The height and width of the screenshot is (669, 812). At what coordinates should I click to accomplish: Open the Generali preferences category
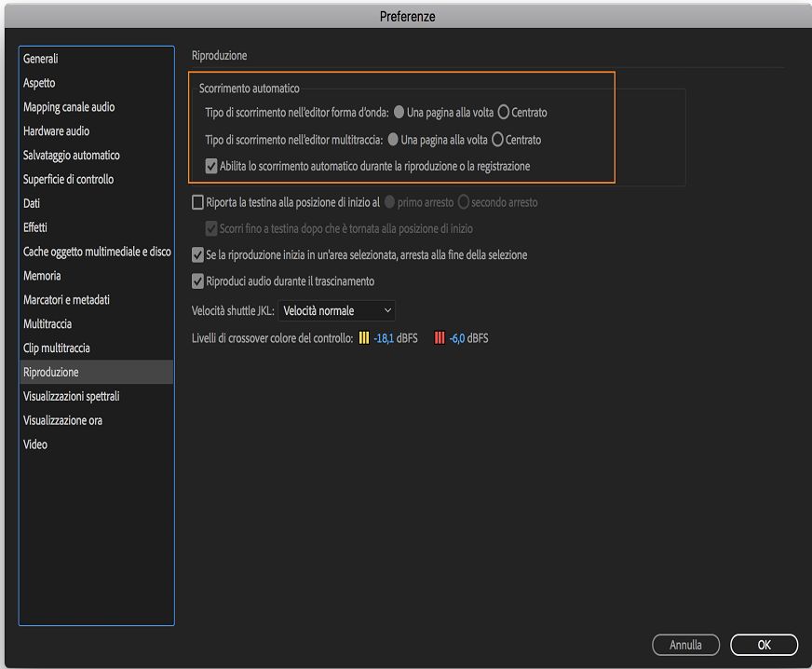click(x=41, y=59)
